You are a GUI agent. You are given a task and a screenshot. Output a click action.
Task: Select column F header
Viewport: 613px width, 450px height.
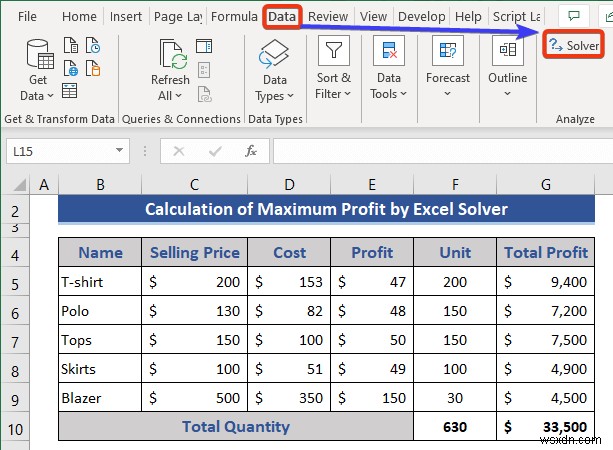click(455, 185)
